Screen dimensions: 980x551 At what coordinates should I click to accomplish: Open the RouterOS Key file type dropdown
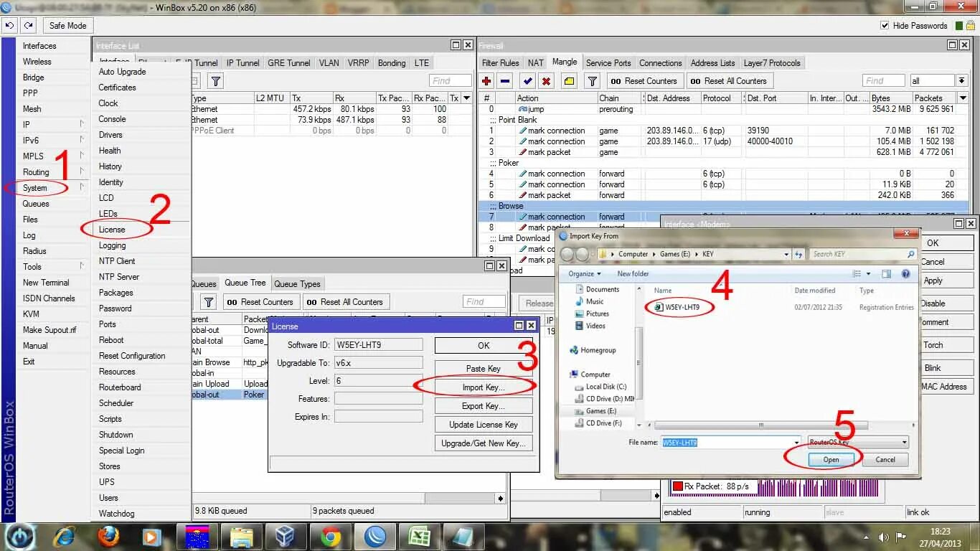(x=904, y=443)
